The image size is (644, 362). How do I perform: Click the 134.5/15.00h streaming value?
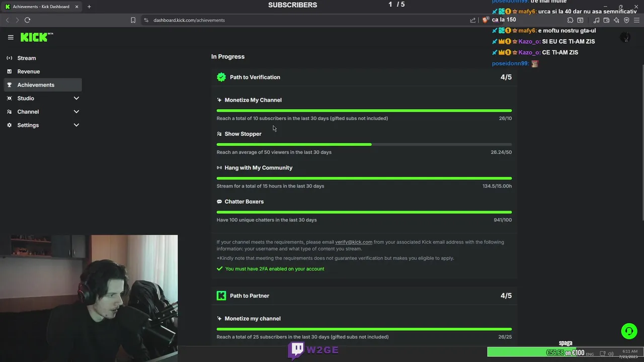click(497, 186)
